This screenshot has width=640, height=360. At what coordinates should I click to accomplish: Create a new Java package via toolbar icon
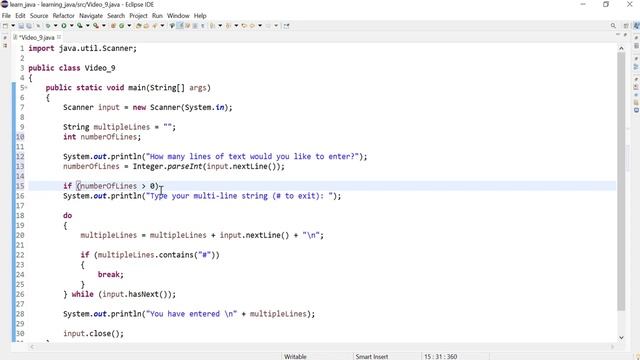(113, 26)
